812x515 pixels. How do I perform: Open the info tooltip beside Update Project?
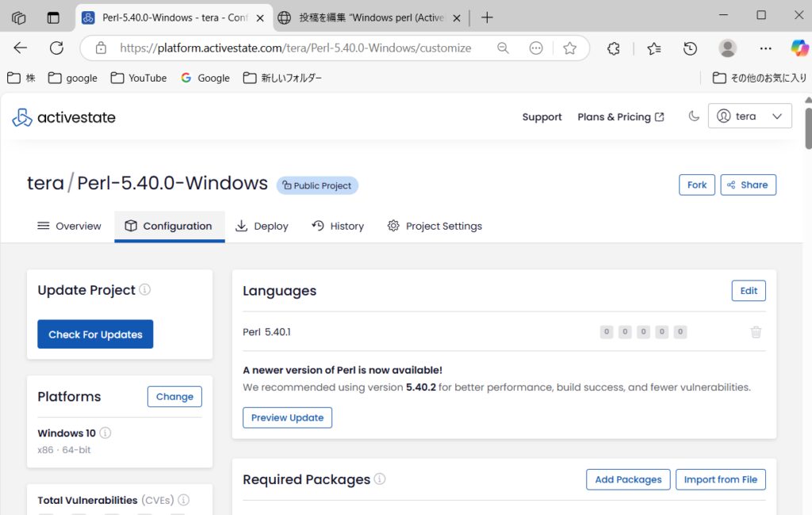coord(145,290)
